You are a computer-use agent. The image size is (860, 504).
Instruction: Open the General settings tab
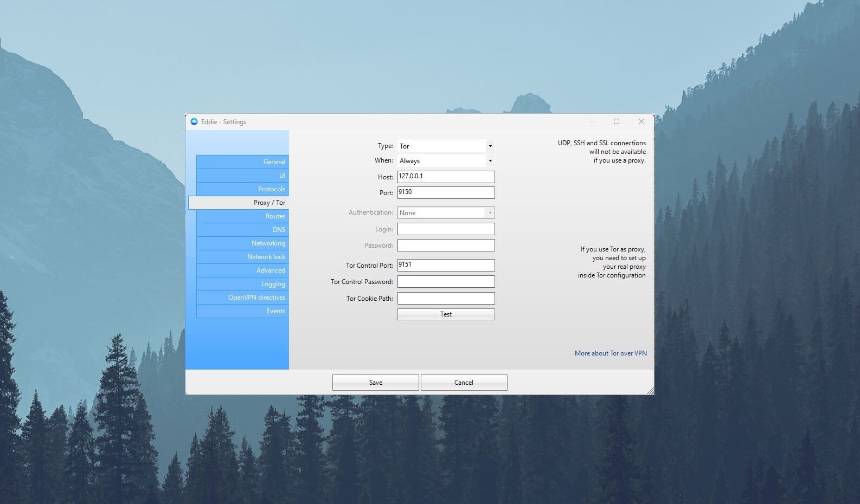pos(242,162)
